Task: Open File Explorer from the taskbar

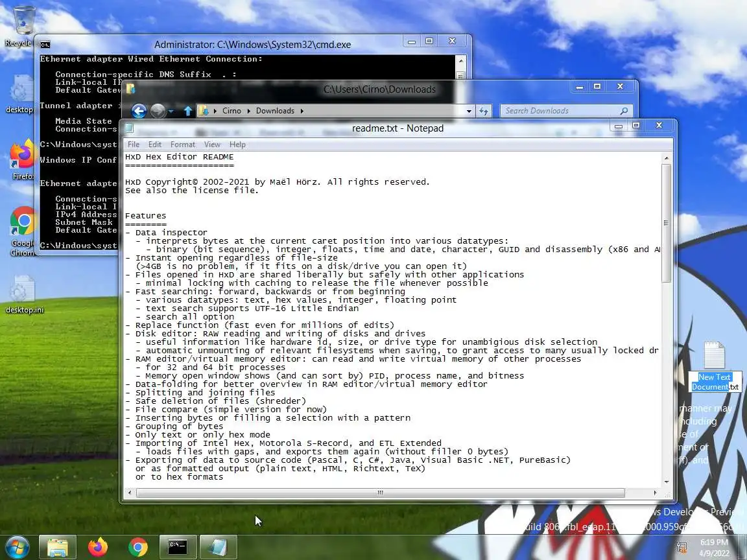Action: pos(57,546)
